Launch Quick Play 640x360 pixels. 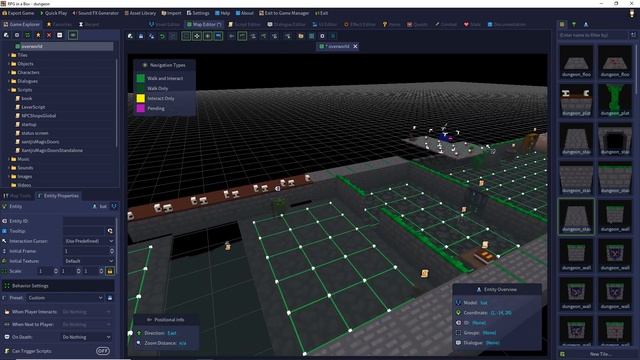[x=53, y=13]
